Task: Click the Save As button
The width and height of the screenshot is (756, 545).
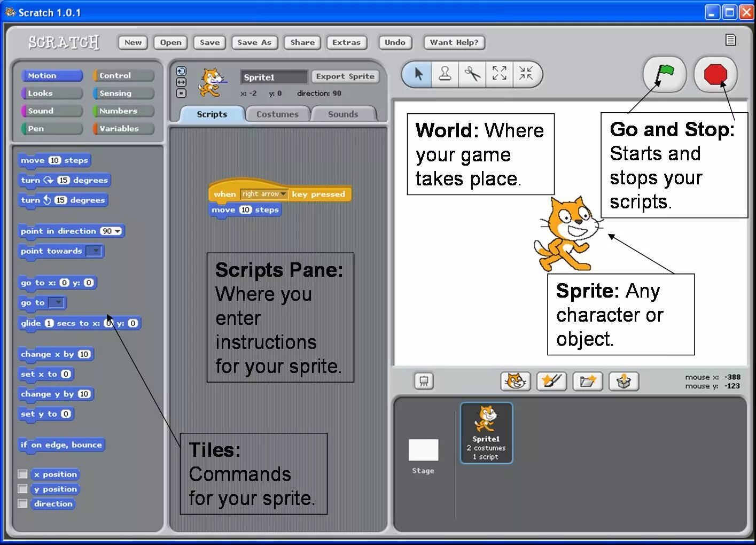Action: (x=254, y=42)
